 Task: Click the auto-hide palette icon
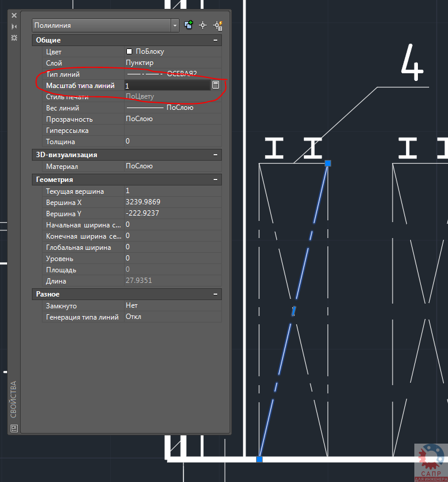click(x=14, y=27)
